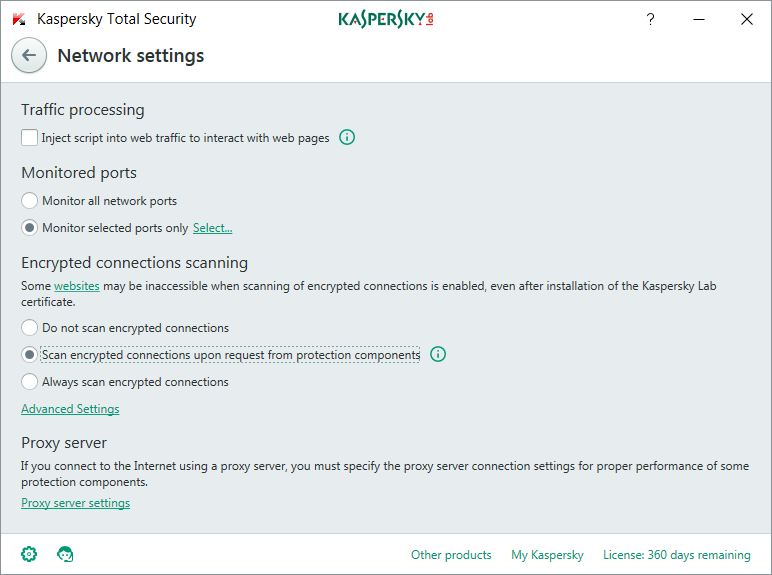Go back using the arrow button

(x=29, y=55)
